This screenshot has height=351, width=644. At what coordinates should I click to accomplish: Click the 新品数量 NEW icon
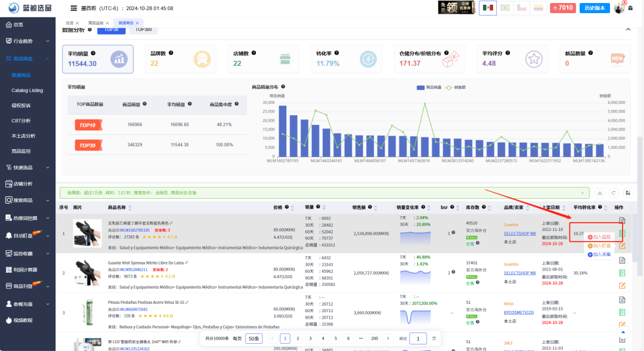click(617, 59)
